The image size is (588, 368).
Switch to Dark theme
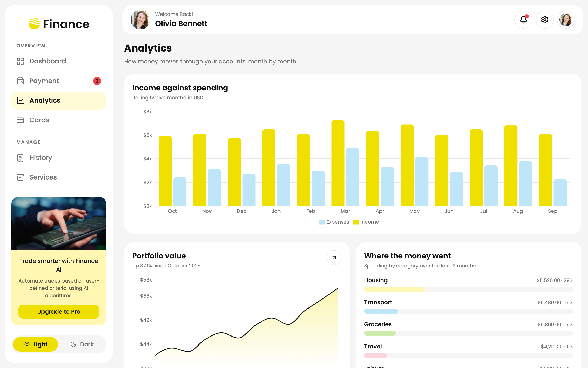pos(82,344)
